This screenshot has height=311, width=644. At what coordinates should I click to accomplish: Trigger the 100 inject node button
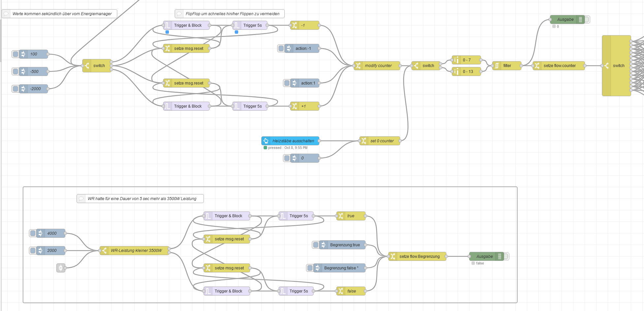tap(16, 54)
